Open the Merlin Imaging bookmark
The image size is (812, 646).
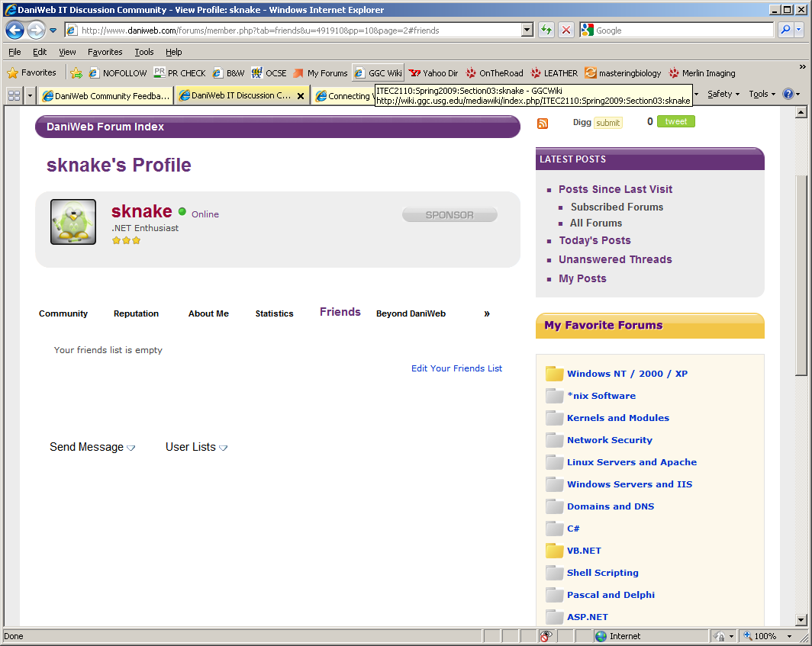tap(702, 73)
